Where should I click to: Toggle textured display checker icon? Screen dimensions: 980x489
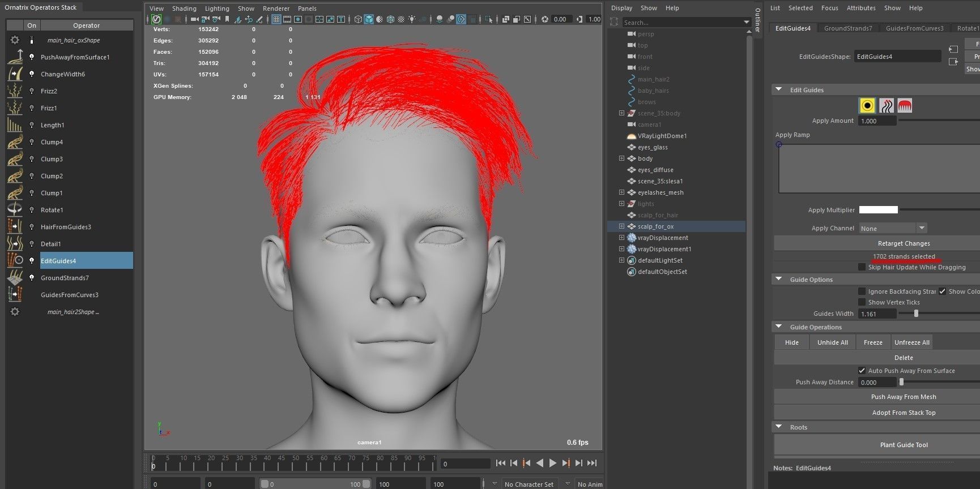pos(401,19)
